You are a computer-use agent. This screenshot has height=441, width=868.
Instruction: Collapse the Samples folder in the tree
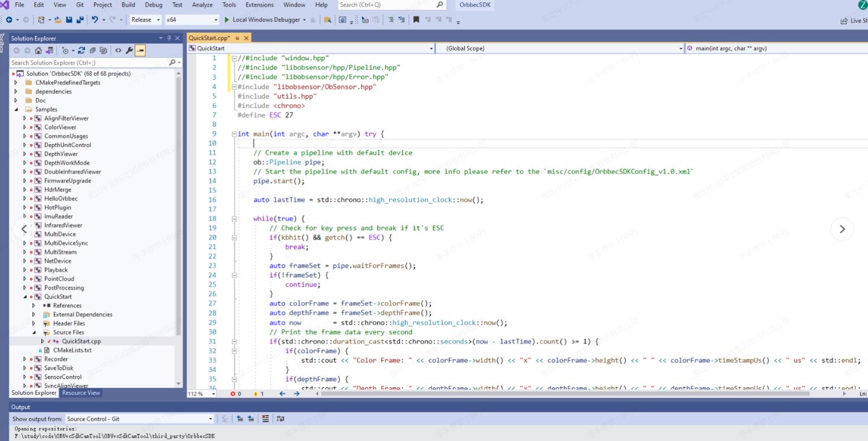pos(16,109)
